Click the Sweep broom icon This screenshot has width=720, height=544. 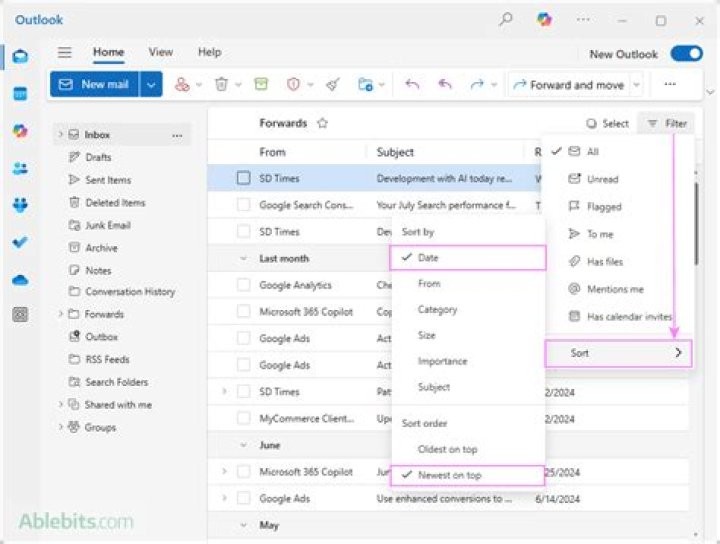tap(333, 84)
